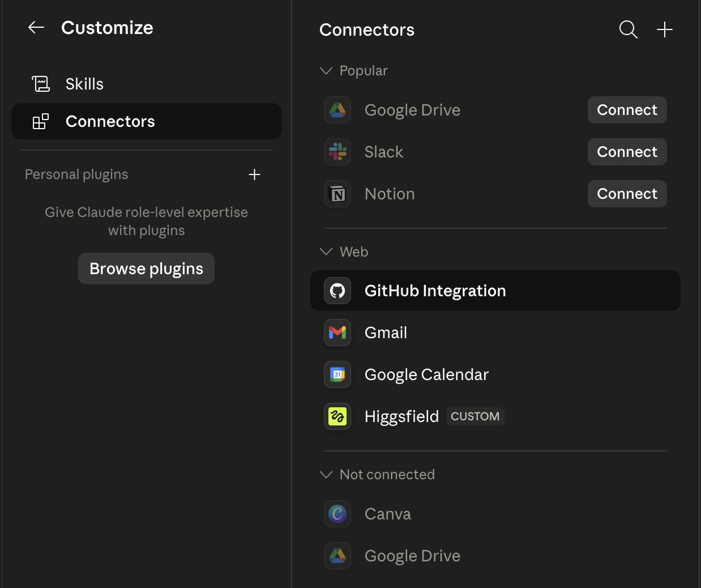Click the Google Drive icon under Not connected
701x588 pixels.
tap(337, 556)
